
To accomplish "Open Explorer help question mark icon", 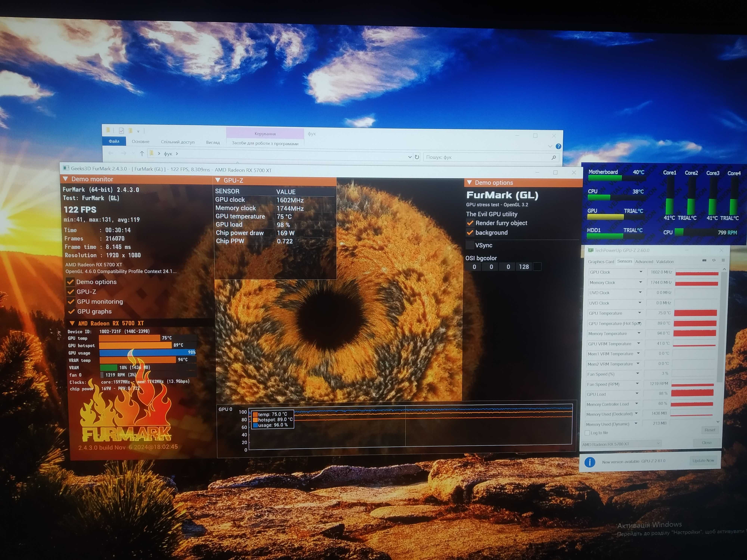I will click(x=559, y=146).
